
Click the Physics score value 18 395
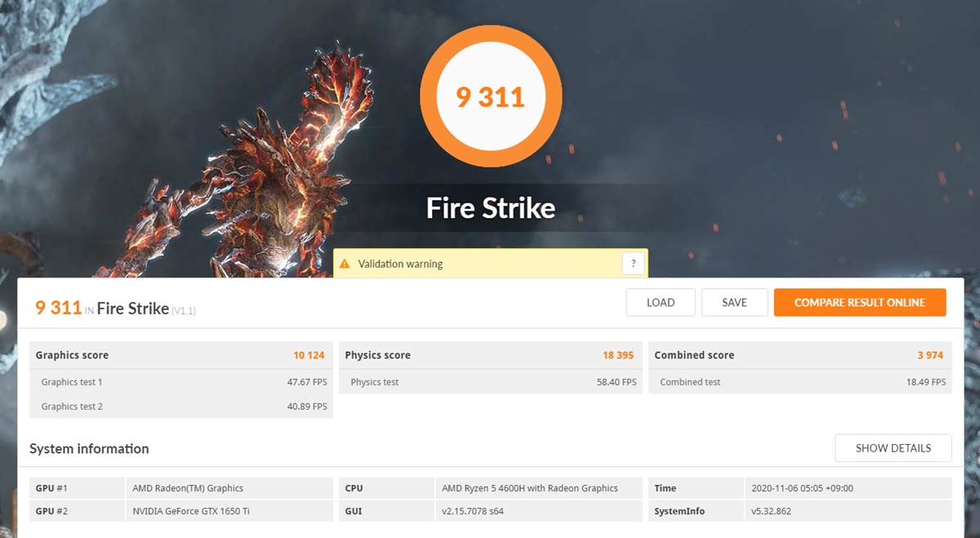click(619, 355)
